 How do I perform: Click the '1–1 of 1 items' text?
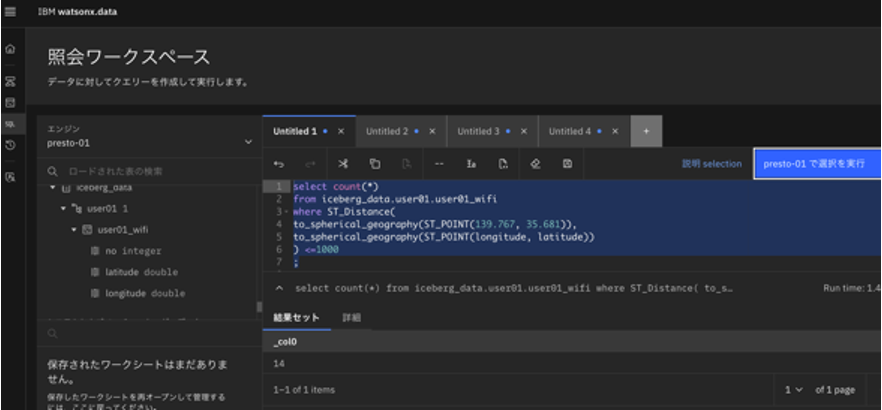point(304,390)
